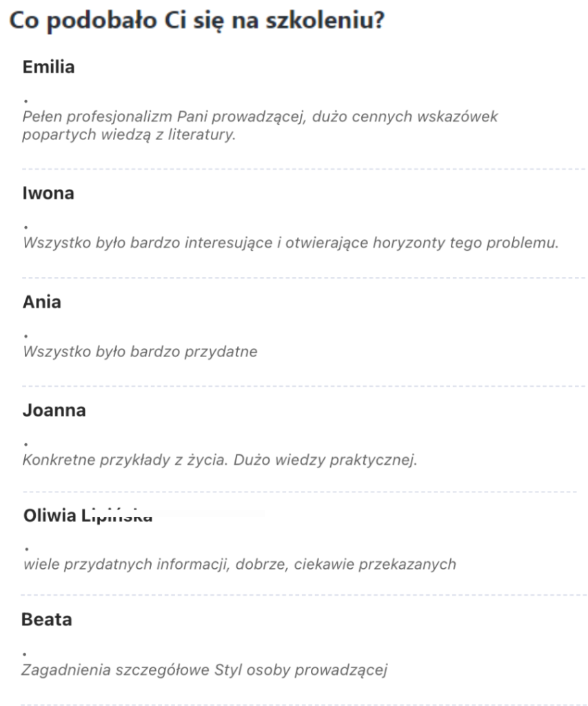Click the dot above Iwona's review
588x706 pixels.
26,228
